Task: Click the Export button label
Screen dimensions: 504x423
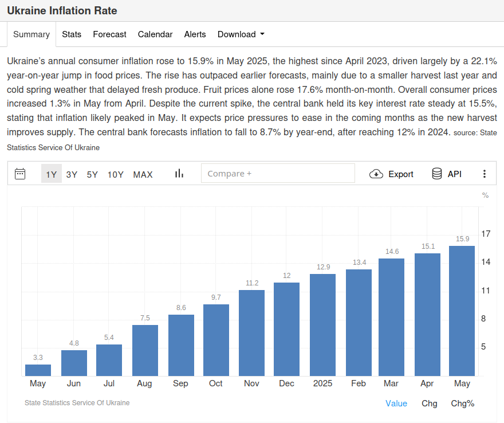Action: pyautogui.click(x=401, y=174)
